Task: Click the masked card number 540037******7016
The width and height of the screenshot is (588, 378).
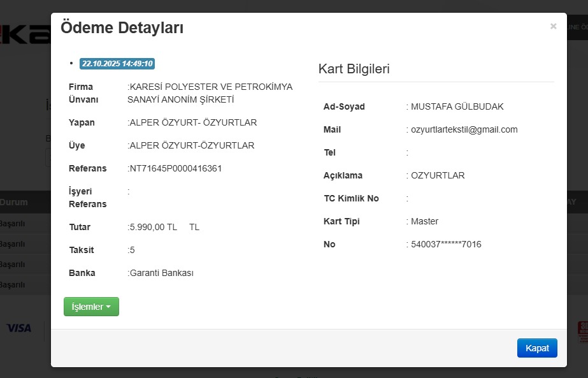Action: tap(446, 244)
